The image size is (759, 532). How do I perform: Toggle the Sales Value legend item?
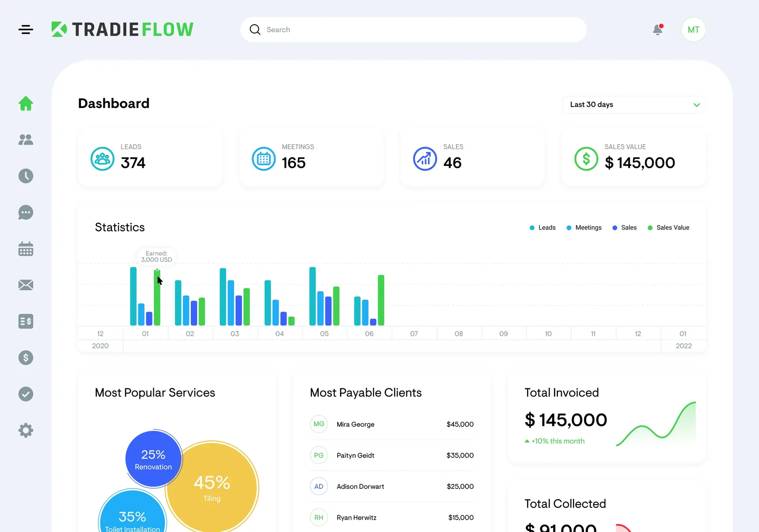[668, 228]
